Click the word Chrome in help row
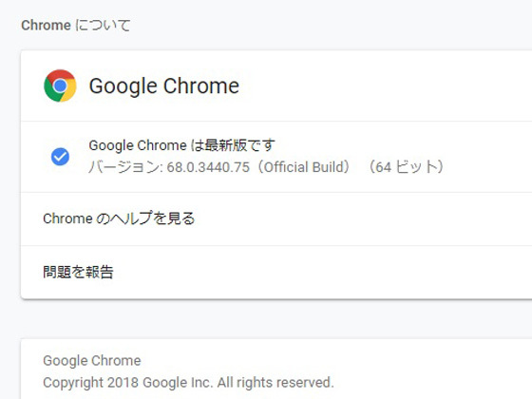The height and width of the screenshot is (399, 532). pos(67,218)
